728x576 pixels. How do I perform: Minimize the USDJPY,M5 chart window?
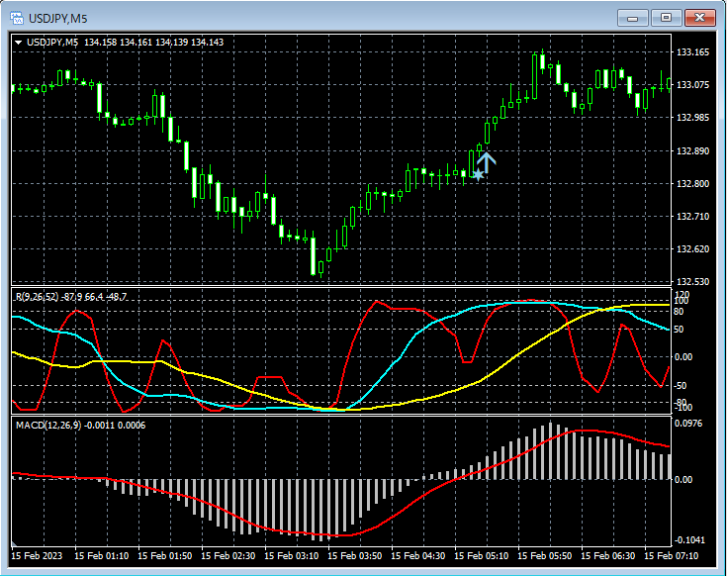pos(632,18)
